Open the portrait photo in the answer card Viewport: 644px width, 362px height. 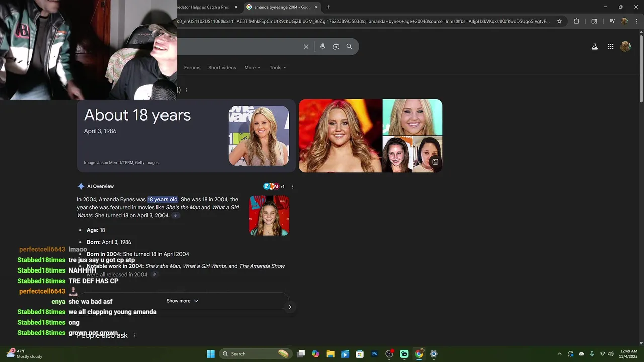tap(259, 136)
